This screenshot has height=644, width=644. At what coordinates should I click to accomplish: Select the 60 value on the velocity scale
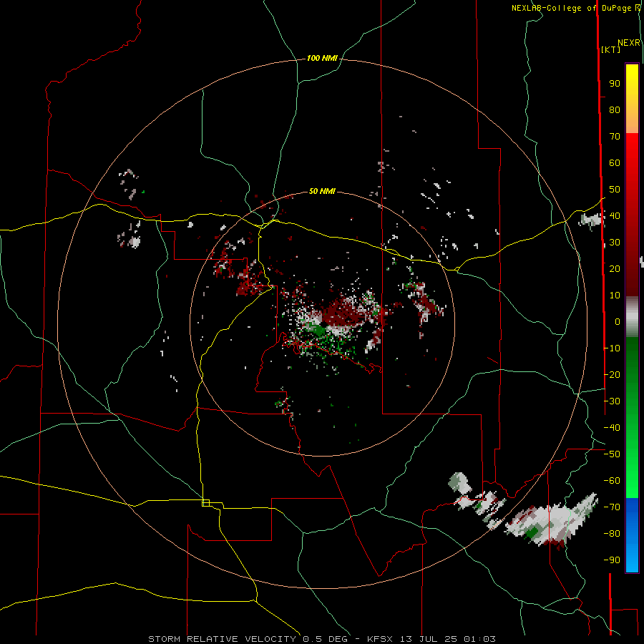coord(615,163)
